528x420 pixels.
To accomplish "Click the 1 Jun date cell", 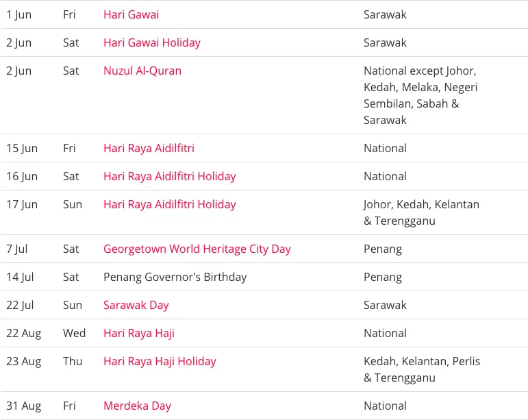I will (x=18, y=14).
